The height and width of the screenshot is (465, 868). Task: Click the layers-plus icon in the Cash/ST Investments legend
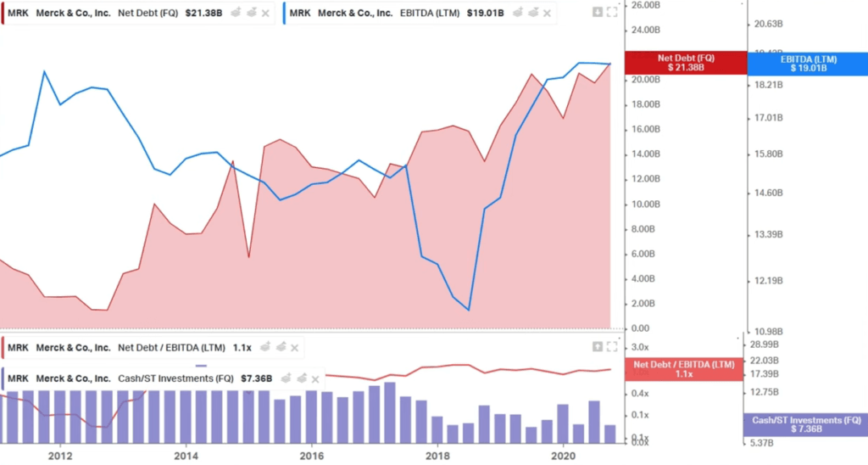(x=286, y=378)
